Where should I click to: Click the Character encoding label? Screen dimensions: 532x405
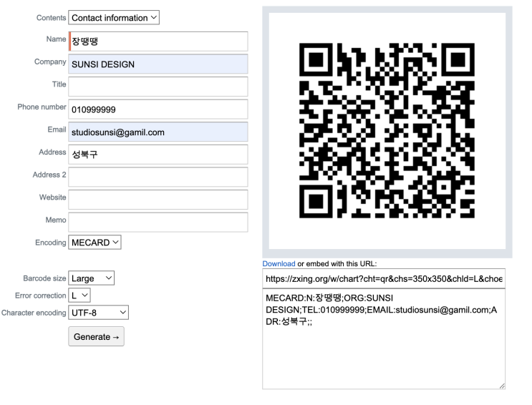34,313
